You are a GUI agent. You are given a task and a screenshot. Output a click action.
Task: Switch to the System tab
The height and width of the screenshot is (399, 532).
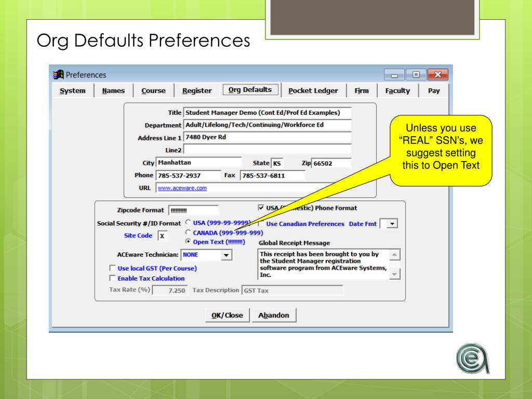[73, 90]
